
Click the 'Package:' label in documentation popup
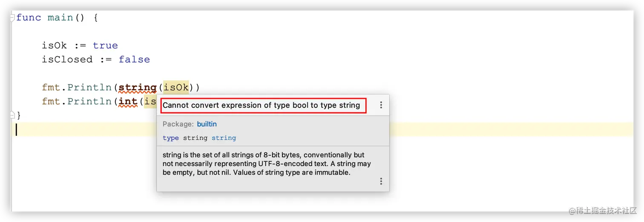click(x=178, y=124)
